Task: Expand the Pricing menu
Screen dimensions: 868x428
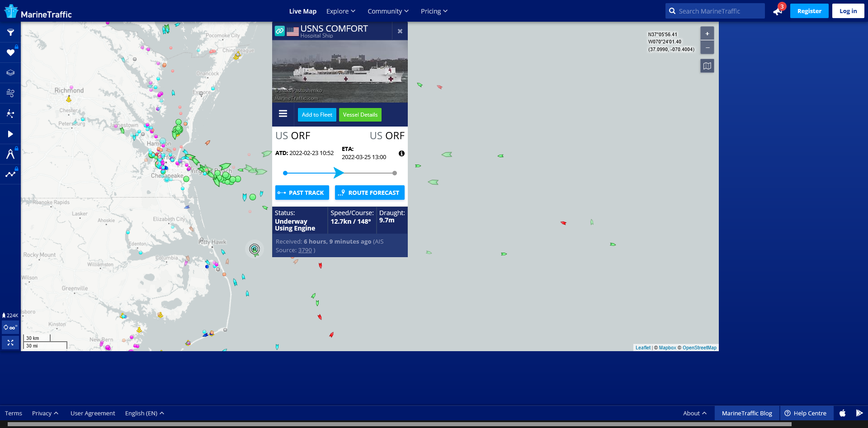Action: click(x=434, y=11)
